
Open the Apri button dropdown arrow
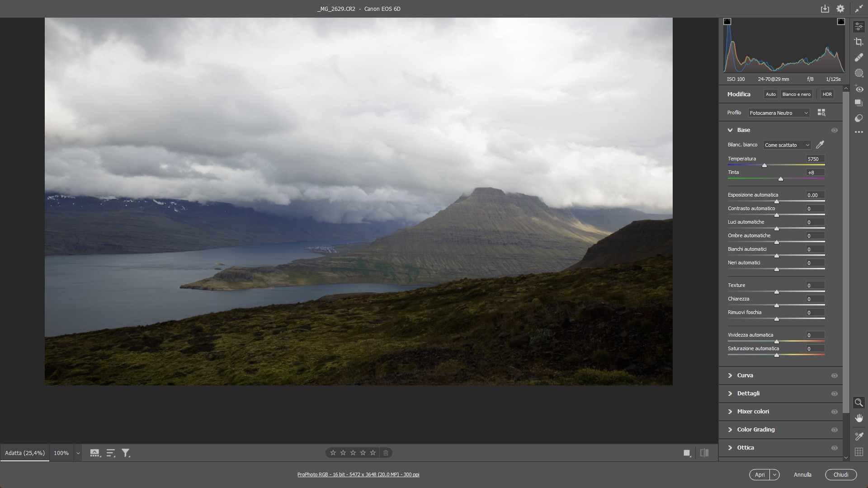774,474
